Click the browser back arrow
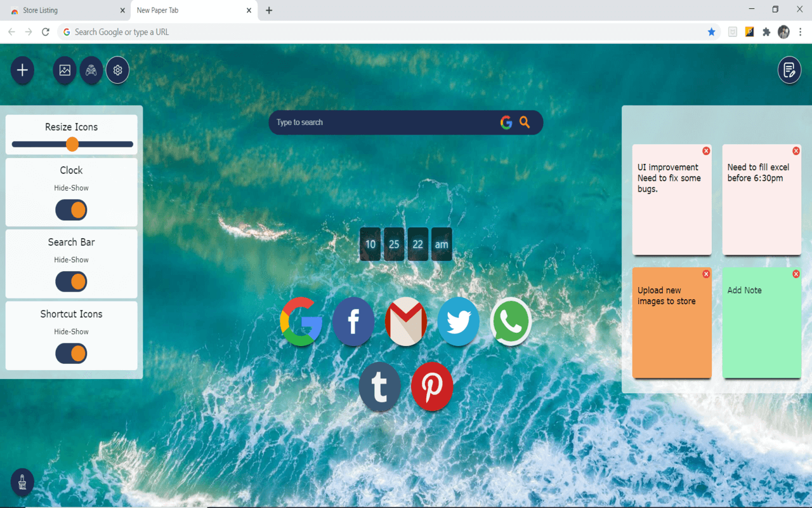 click(11, 32)
